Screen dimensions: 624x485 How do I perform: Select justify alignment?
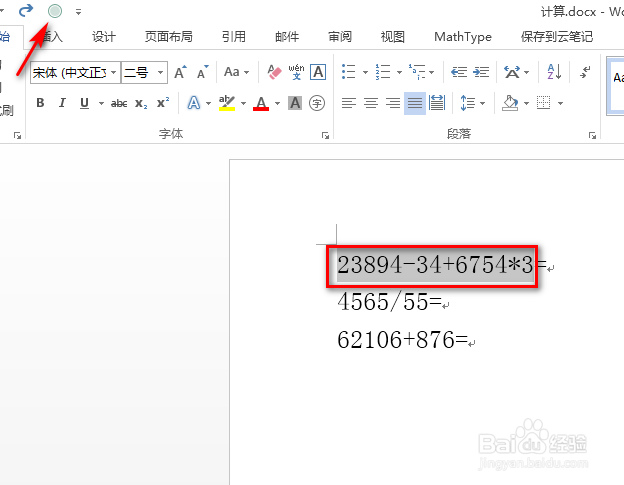pyautogui.click(x=415, y=103)
